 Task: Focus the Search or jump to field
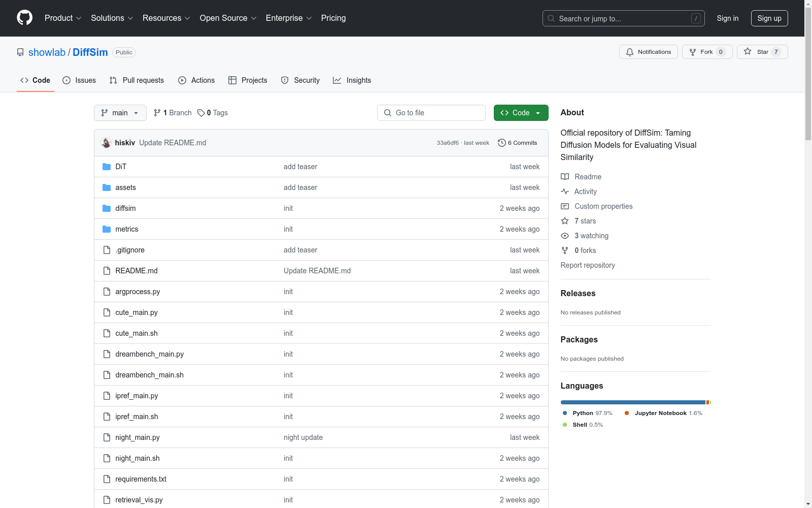[x=623, y=18]
